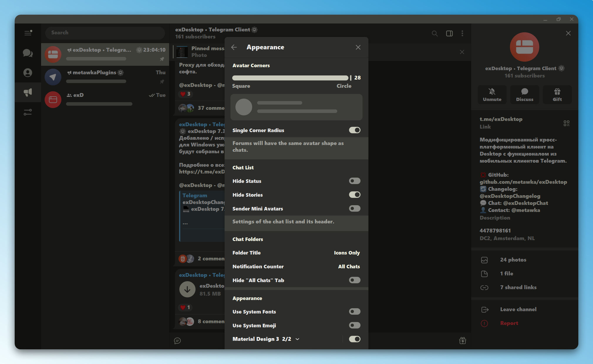Toggle the right info panel icon
Image resolution: width=593 pixels, height=364 pixels.
449,33
